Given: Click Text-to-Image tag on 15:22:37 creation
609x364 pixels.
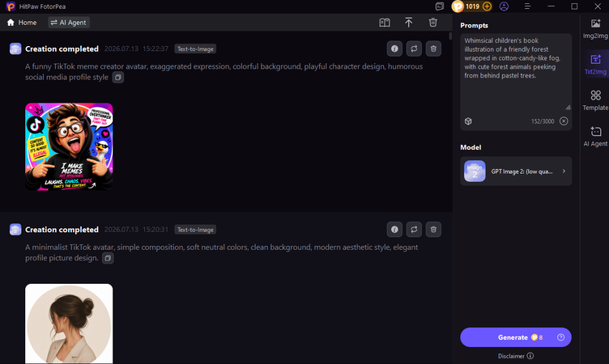Looking at the screenshot, I should point(195,49).
